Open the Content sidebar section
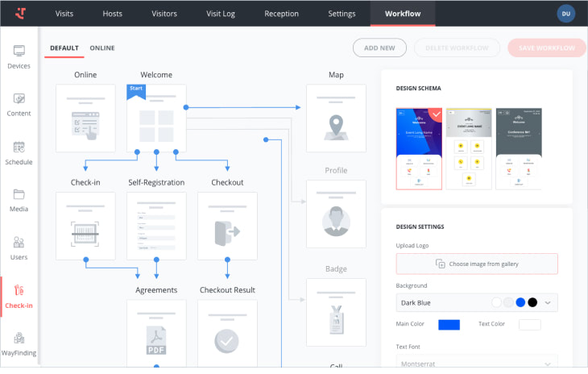588x374 pixels. (19, 104)
